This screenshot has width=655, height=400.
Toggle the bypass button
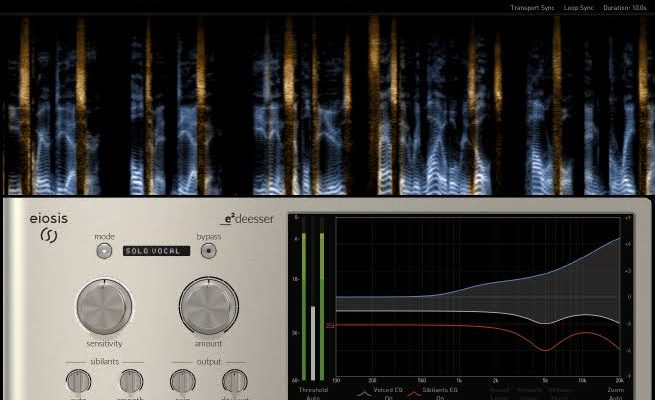tap(208, 251)
